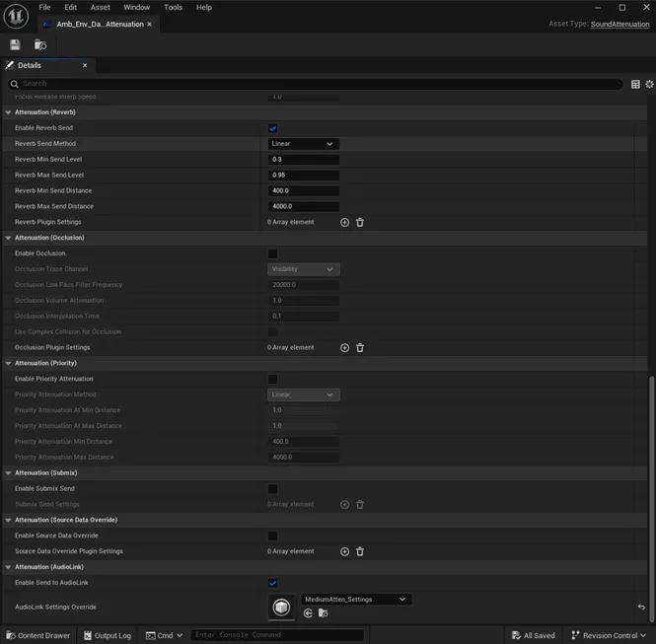The image size is (656, 644).
Task: Open the Window menu
Action: (136, 8)
